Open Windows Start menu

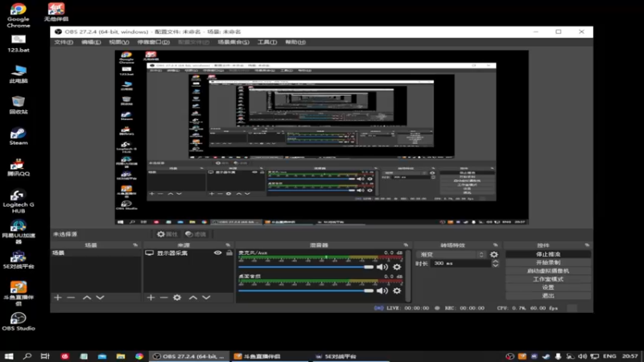9,356
